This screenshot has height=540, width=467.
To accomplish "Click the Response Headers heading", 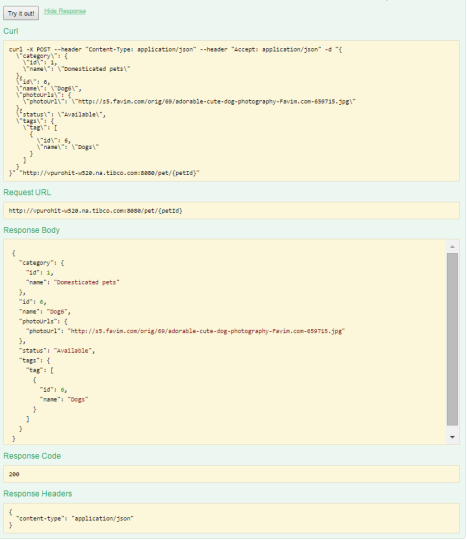I will point(38,494).
